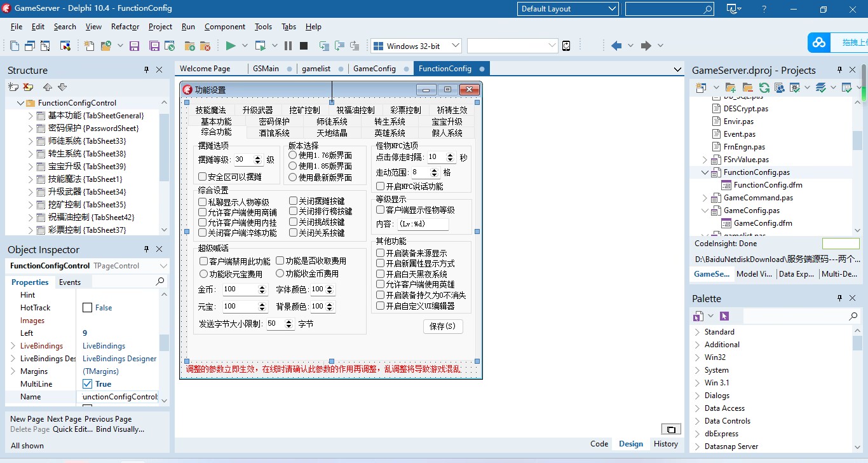Click the 保存(S) save button
The height and width of the screenshot is (463, 868).
click(443, 326)
